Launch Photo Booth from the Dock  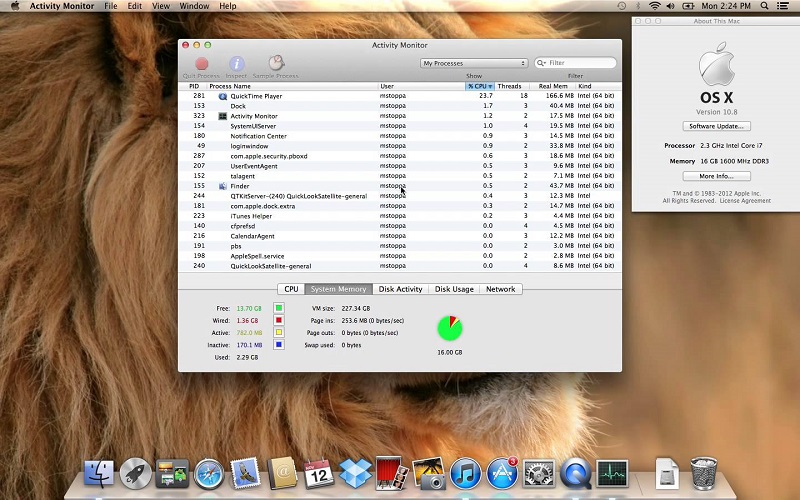(x=391, y=473)
